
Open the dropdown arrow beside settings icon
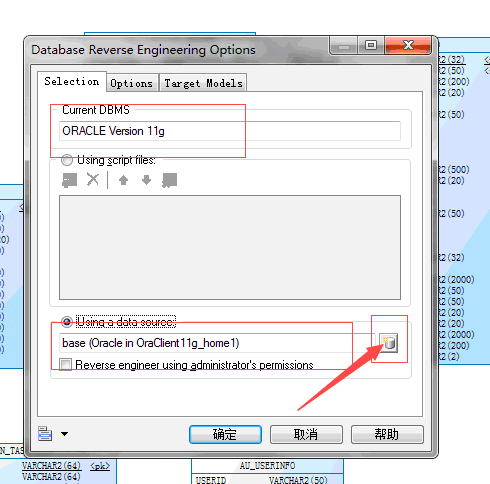click(65, 434)
